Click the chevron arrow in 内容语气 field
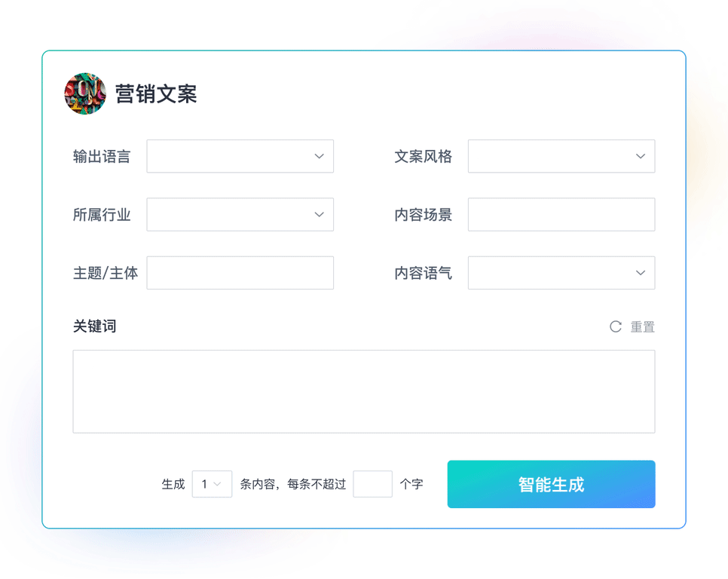The image size is (728, 579). pos(641,273)
